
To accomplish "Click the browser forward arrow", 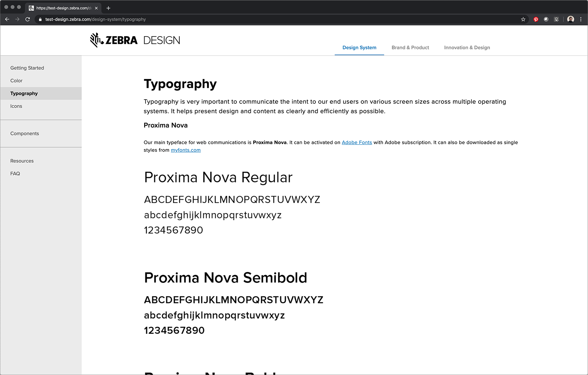I will [18, 19].
